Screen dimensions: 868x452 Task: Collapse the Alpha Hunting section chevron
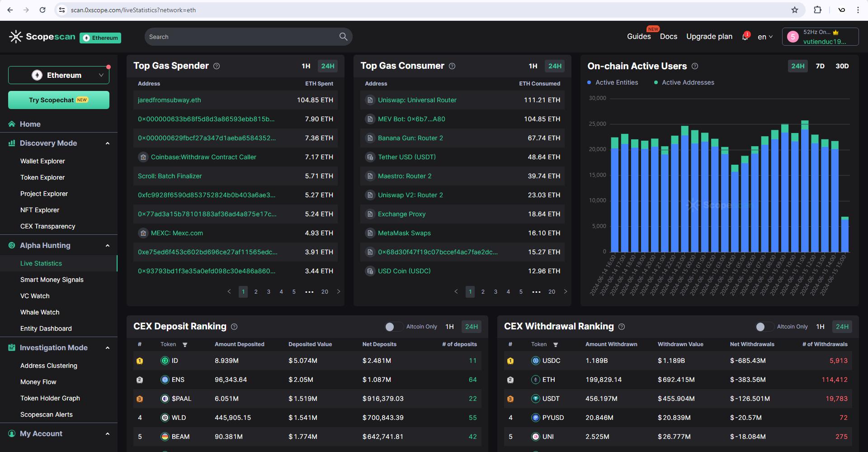[x=108, y=246]
